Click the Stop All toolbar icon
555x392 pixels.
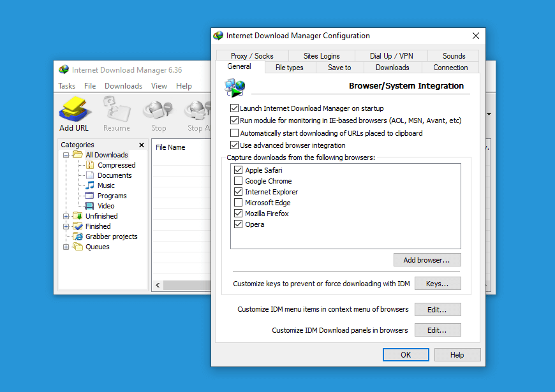coord(198,110)
